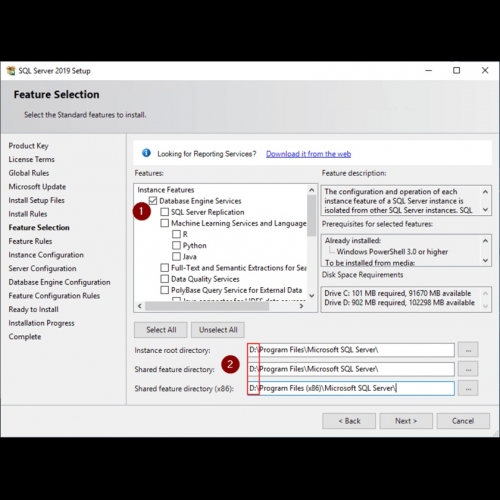500x500 pixels.
Task: Click Drive C disk space requirement line
Action: (x=397, y=293)
